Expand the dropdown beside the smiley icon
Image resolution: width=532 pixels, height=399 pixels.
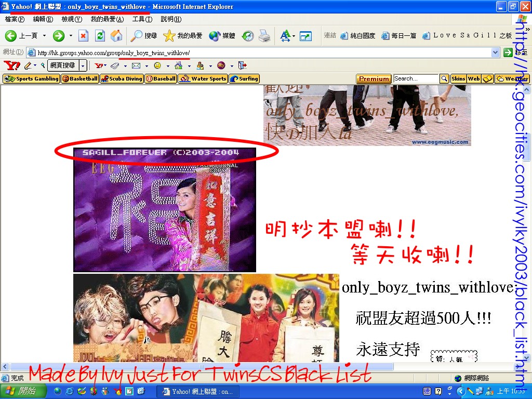click(x=168, y=66)
